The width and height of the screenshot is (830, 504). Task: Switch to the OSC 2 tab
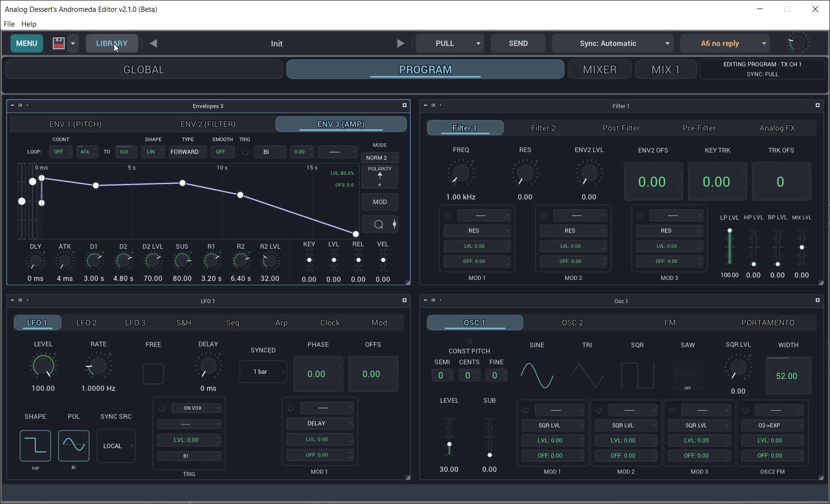(x=572, y=323)
